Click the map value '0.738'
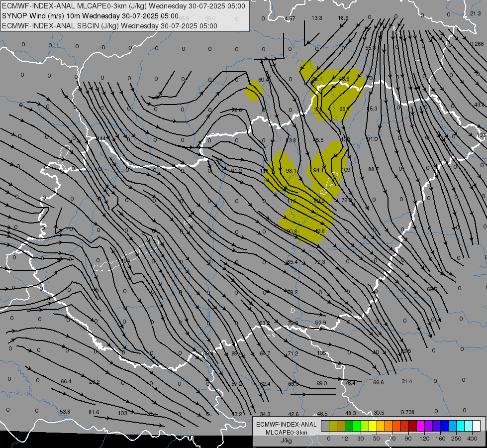 click(x=407, y=412)
